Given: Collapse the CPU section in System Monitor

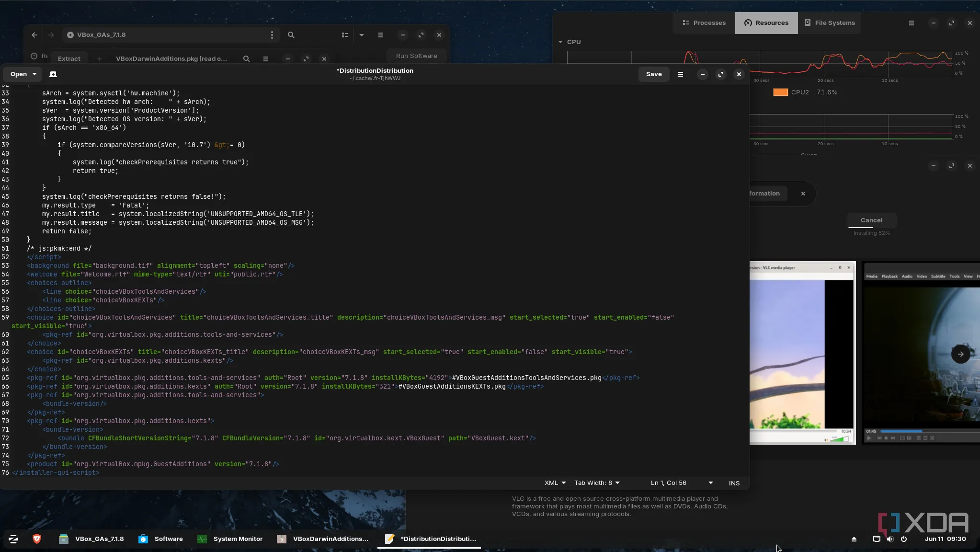Looking at the screenshot, I should click(x=560, y=42).
